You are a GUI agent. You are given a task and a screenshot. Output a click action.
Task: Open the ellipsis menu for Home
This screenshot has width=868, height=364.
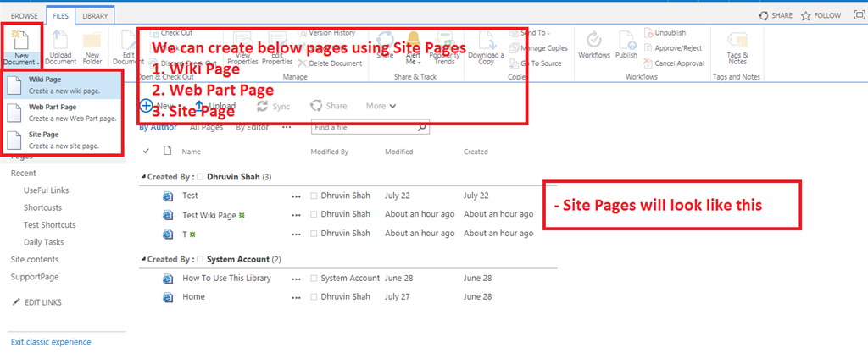pos(297,297)
